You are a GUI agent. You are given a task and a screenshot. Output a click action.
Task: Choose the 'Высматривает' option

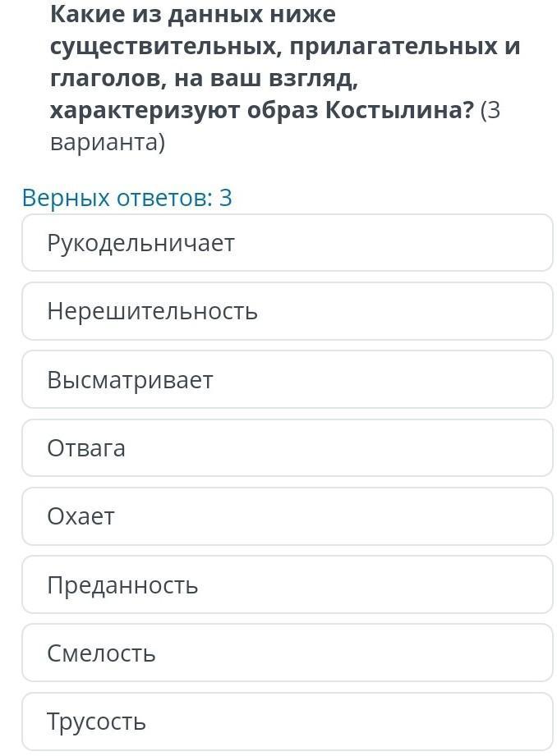pos(287,379)
